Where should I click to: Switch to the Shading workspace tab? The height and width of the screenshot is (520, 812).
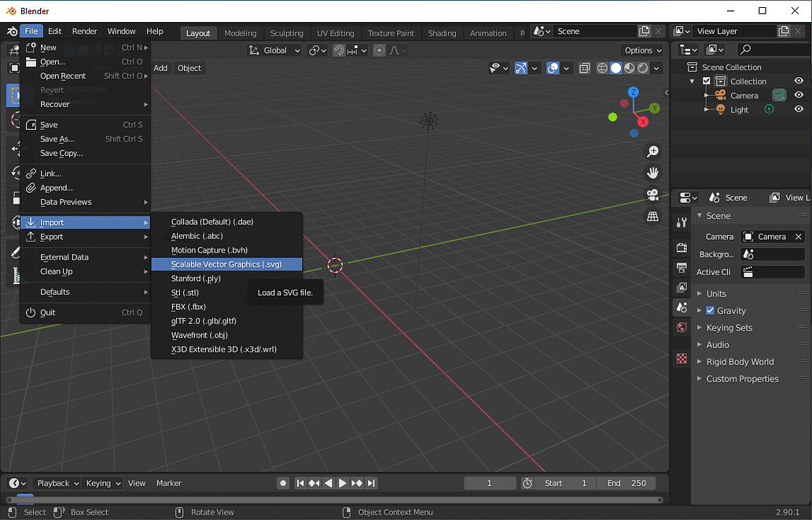click(442, 33)
